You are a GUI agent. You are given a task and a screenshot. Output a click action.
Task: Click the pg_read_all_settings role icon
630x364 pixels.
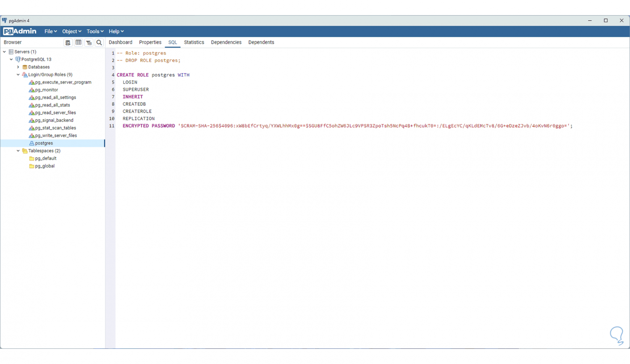tap(32, 98)
